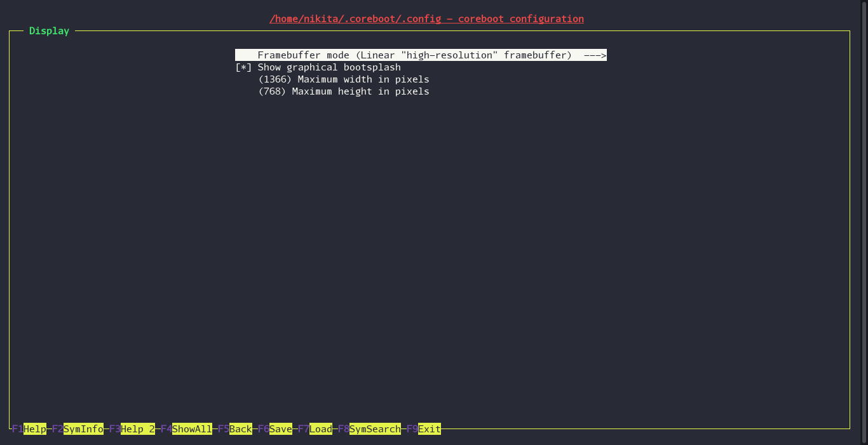The width and height of the screenshot is (868, 445).
Task: Go back using the Back item
Action: click(241, 429)
